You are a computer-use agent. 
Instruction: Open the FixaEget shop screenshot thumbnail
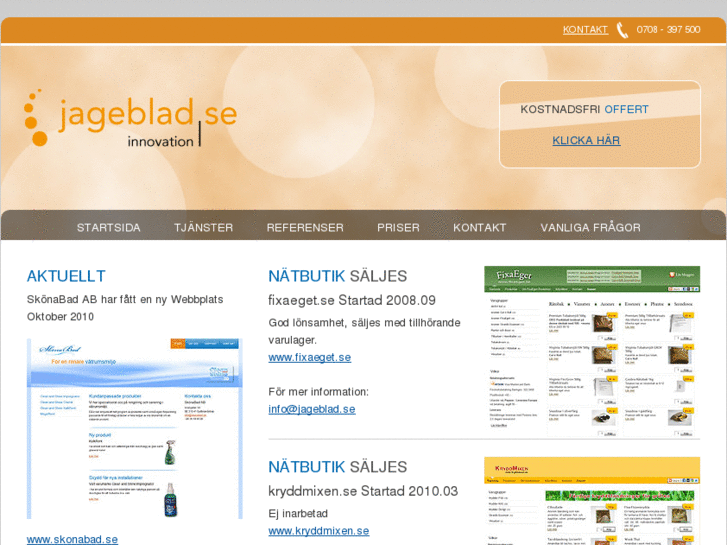tap(592, 352)
